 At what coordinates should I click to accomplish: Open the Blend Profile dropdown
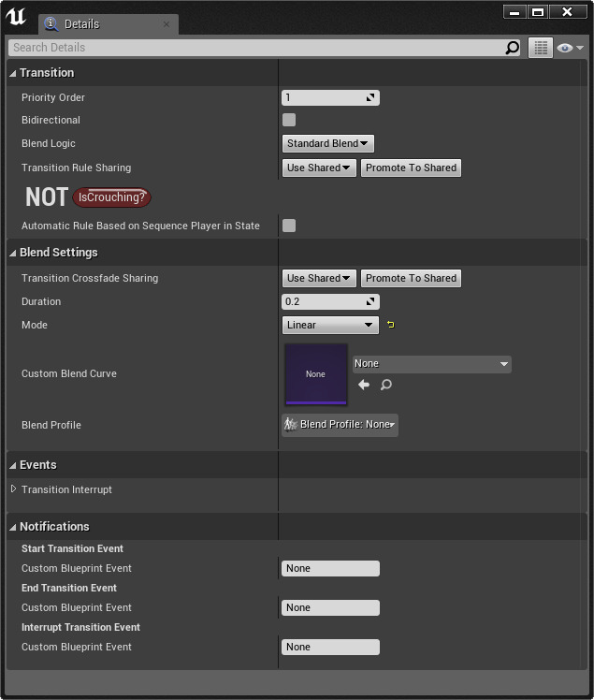340,425
